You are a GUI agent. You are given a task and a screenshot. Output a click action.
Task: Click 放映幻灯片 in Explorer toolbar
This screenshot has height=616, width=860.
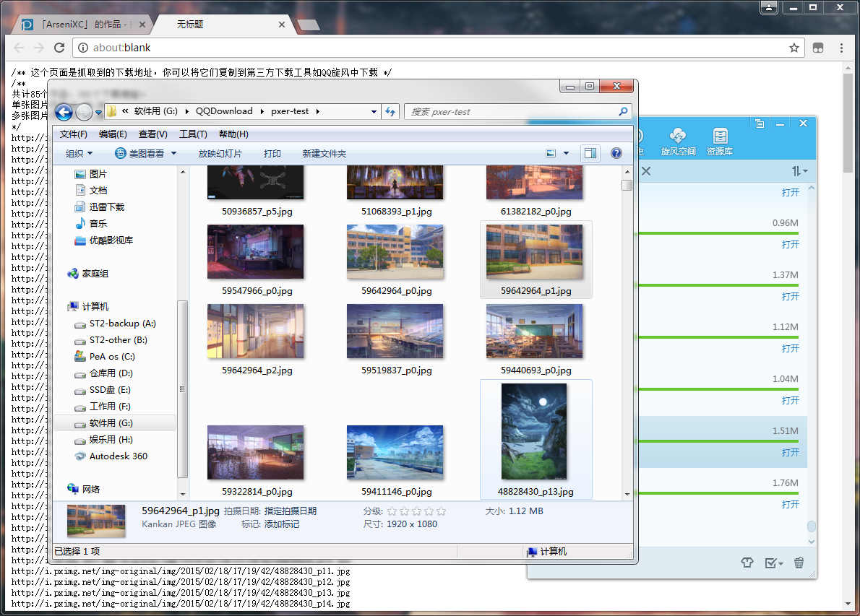tap(220, 153)
